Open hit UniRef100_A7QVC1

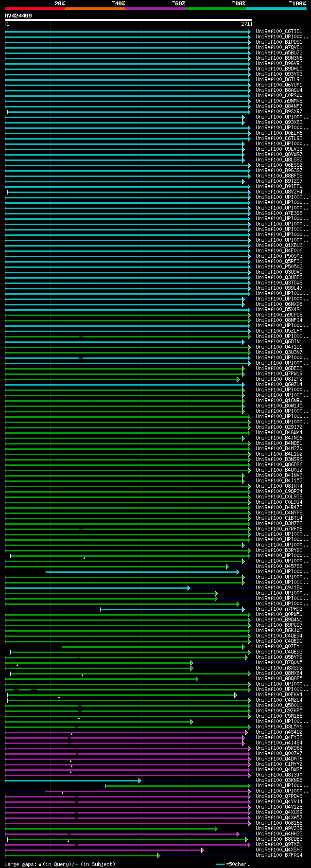click(279, 48)
